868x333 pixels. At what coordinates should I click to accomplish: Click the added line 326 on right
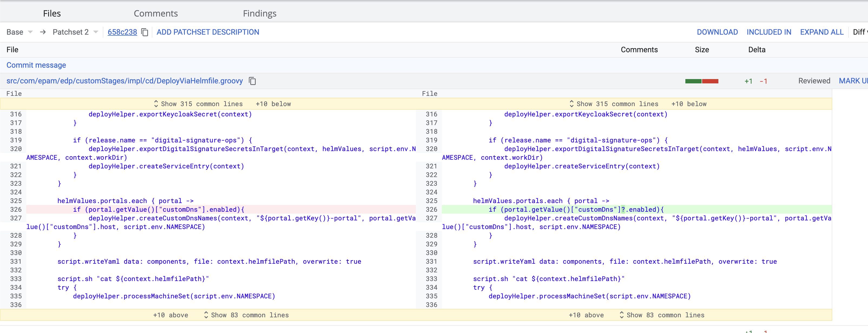coord(636,210)
